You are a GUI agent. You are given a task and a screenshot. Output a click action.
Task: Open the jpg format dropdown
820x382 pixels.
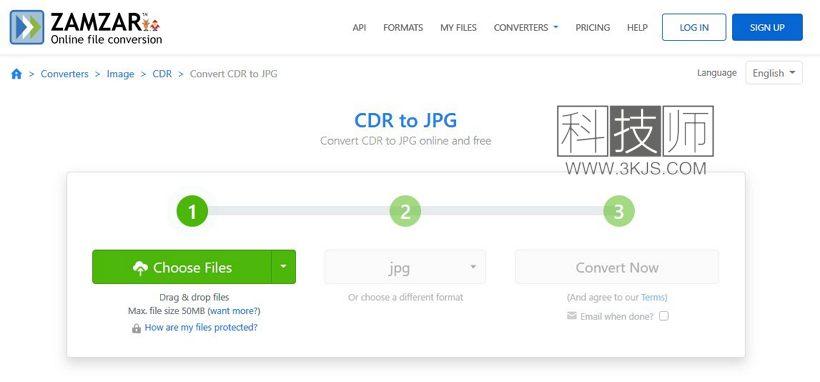click(x=405, y=267)
